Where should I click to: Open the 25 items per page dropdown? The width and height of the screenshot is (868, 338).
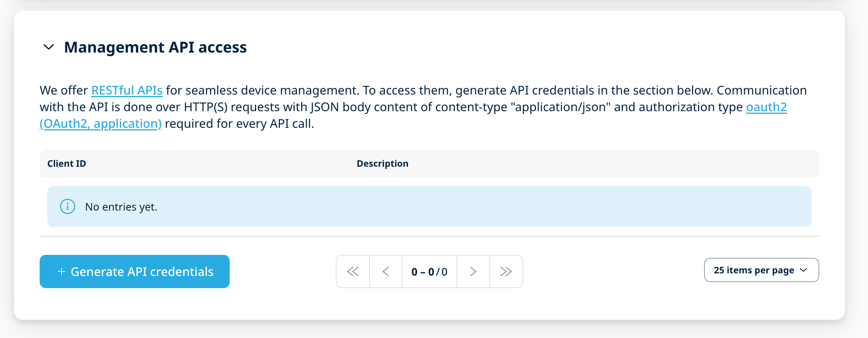[x=754, y=270]
